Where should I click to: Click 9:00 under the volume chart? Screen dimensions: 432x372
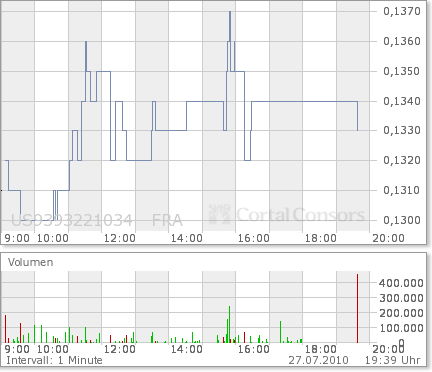pos(17,349)
